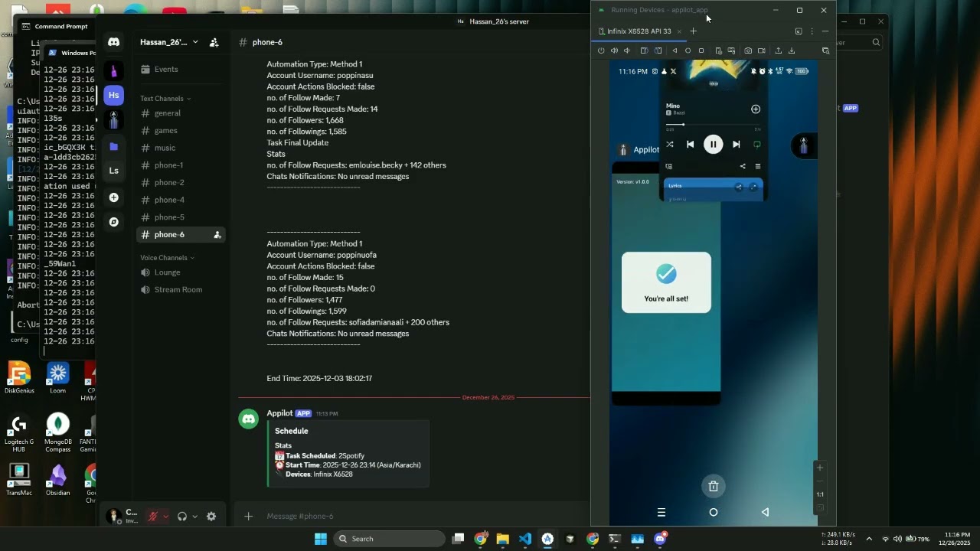The width and height of the screenshot is (980, 551).
Task: Switch to the general channel
Action: (182, 113)
